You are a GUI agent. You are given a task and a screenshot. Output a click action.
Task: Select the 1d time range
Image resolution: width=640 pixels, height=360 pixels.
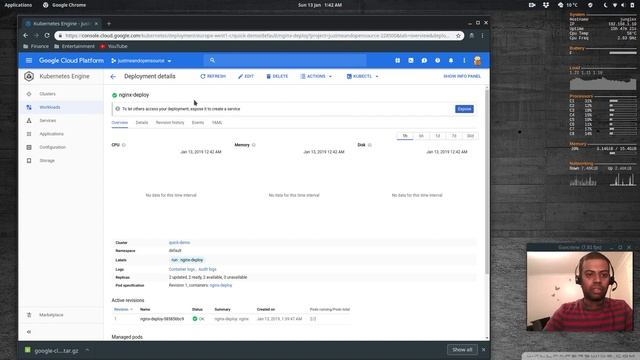[x=438, y=136]
